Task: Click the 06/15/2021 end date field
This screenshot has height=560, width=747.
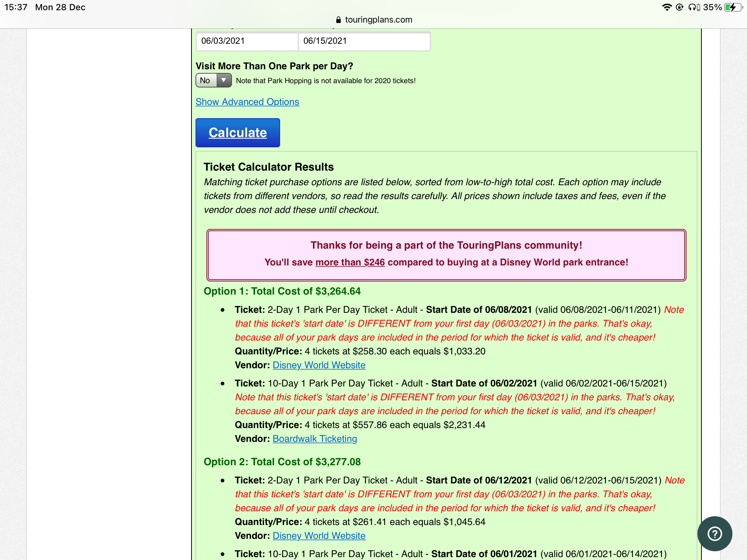Action: click(x=364, y=41)
